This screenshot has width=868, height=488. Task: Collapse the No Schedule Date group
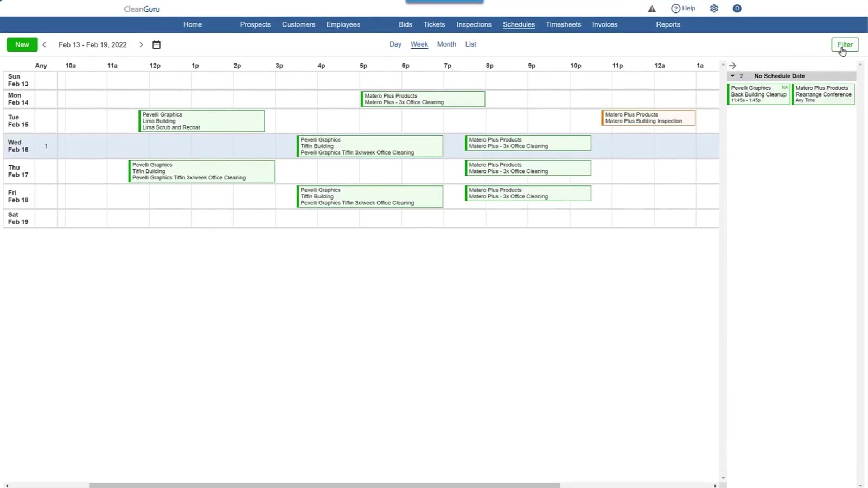pyautogui.click(x=732, y=76)
